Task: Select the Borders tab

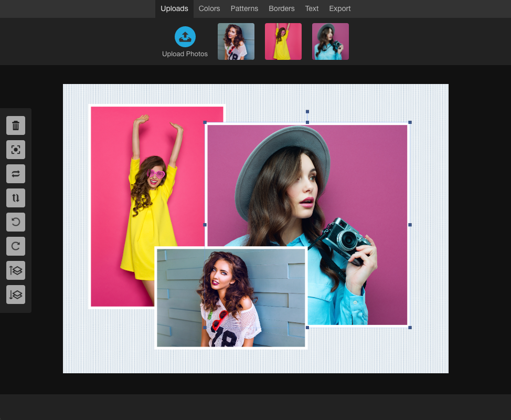Action: click(282, 8)
